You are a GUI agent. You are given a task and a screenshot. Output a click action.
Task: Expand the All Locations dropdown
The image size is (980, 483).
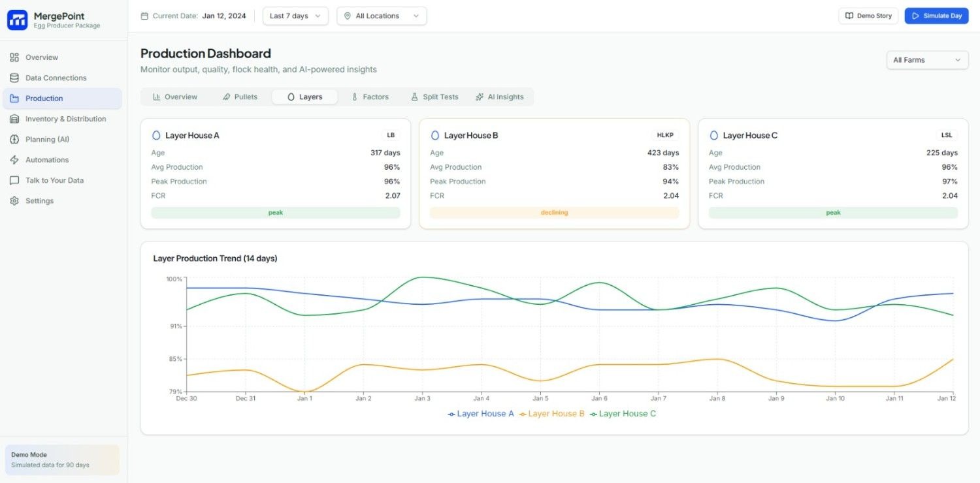[x=382, y=15]
